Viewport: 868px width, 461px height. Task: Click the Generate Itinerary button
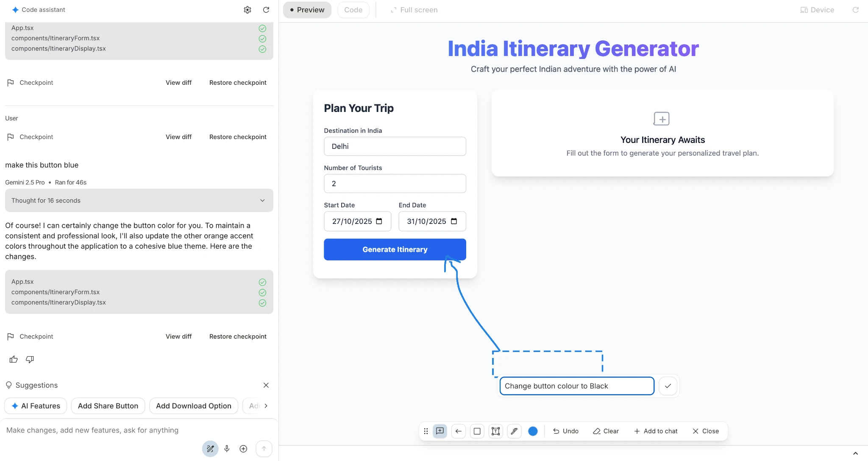[x=395, y=249]
